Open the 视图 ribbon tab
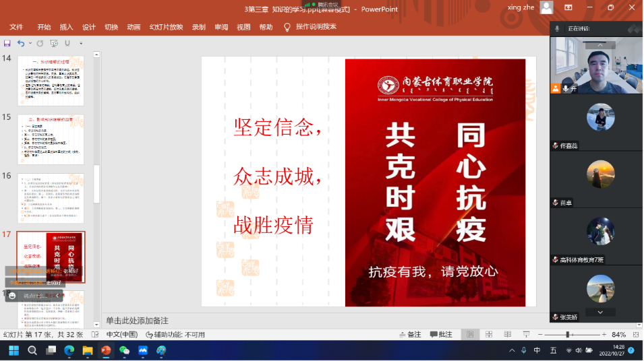 click(x=243, y=27)
